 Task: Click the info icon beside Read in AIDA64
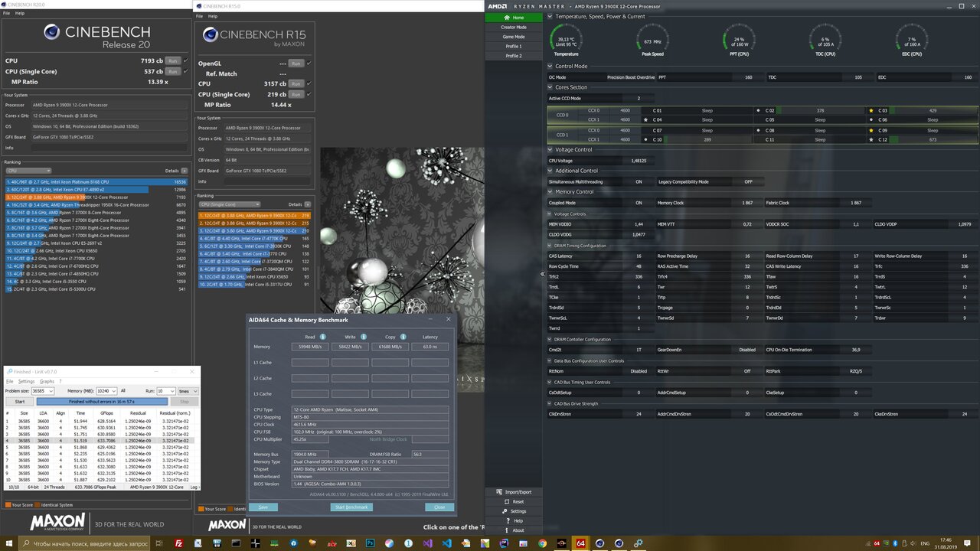tap(322, 337)
